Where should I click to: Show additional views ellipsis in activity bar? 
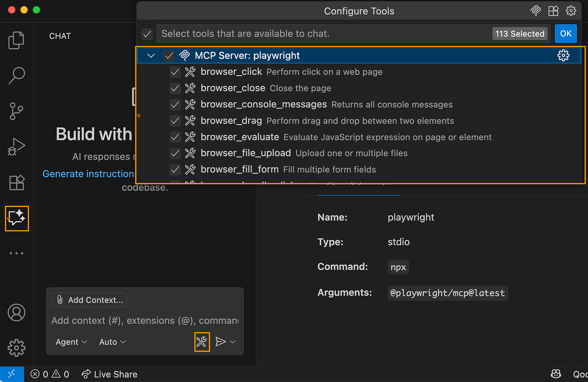point(17,253)
